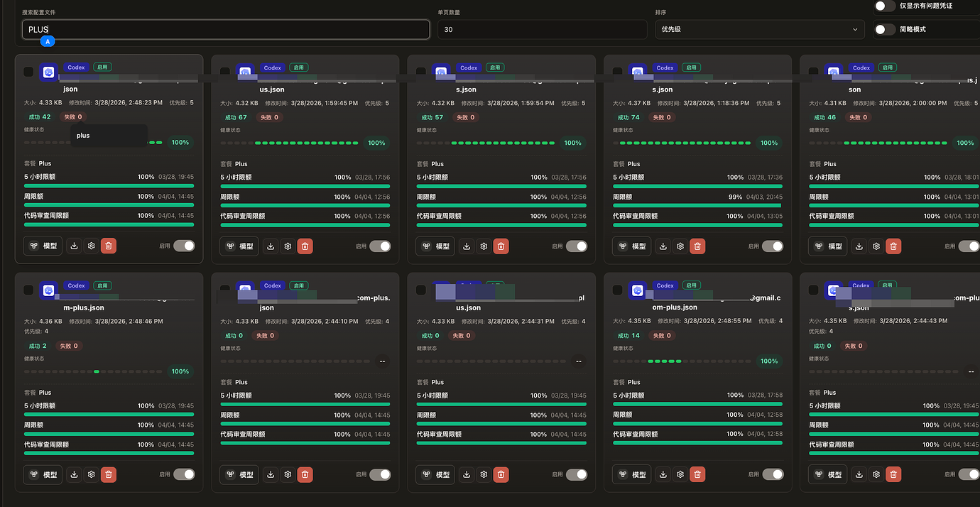Click the 成功 74 badge

pos(628,117)
